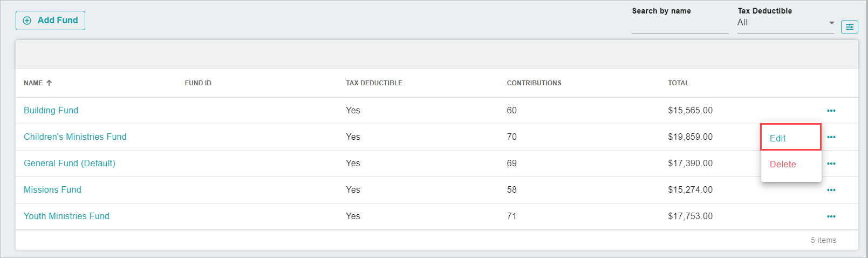This screenshot has height=258, width=868.
Task: Open three-dot menu for Missions Fund
Action: tap(831, 190)
